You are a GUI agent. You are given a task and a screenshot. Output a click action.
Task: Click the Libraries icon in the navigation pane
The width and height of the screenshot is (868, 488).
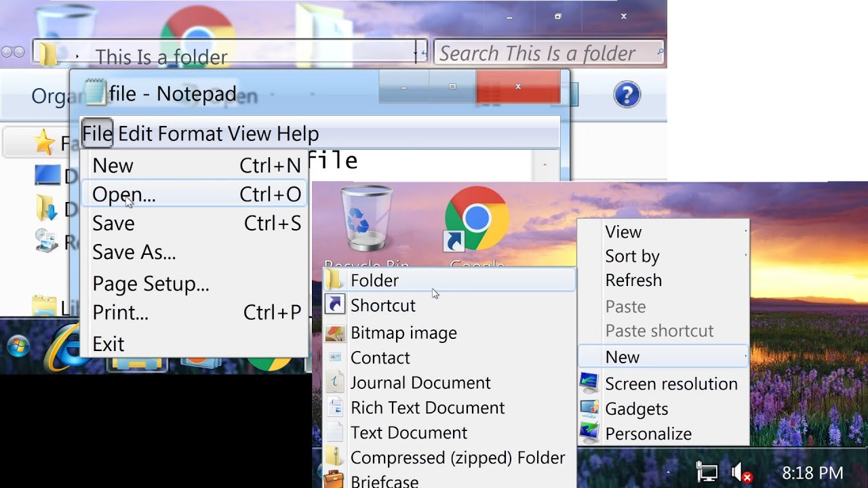[45, 306]
